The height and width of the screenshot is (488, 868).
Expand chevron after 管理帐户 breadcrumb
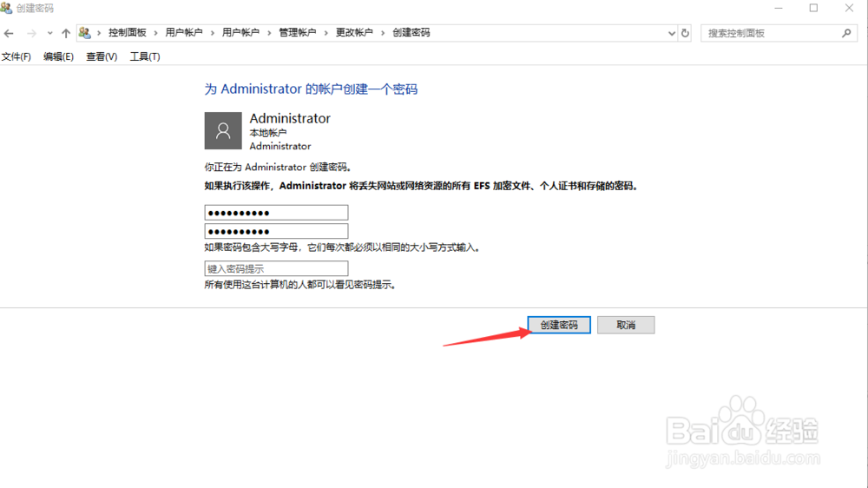point(326,33)
